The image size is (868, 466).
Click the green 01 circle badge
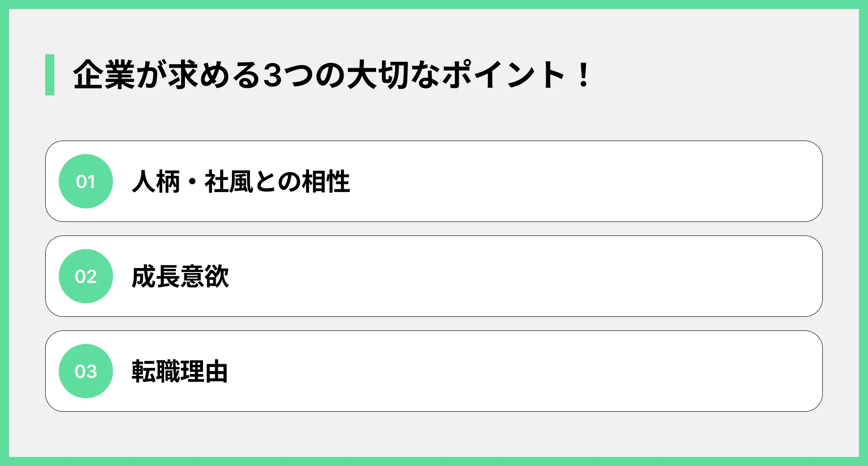86,181
